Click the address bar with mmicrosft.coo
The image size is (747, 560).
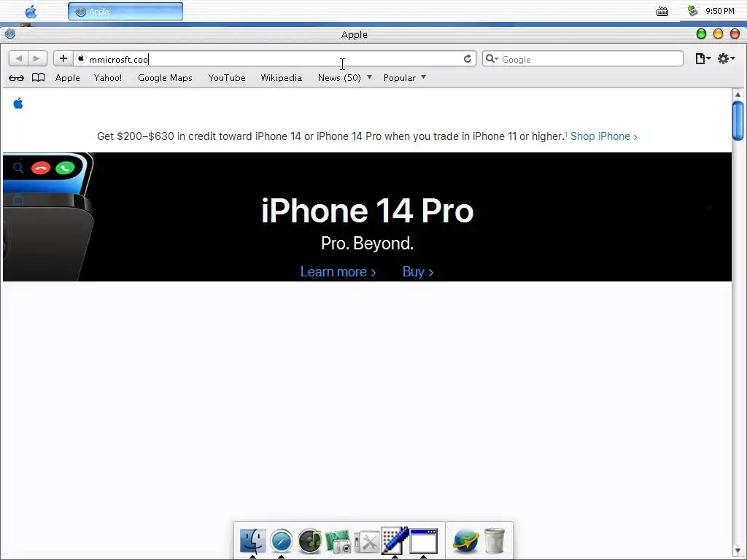coord(274,59)
